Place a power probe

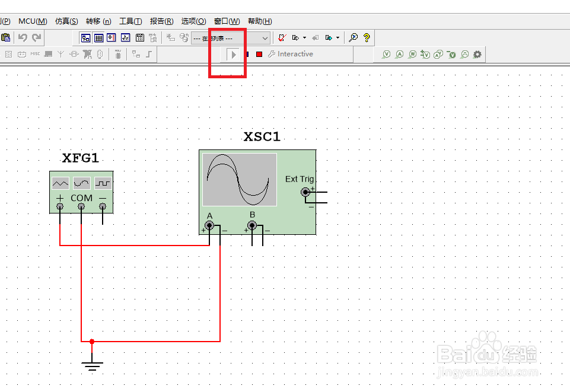412,55
